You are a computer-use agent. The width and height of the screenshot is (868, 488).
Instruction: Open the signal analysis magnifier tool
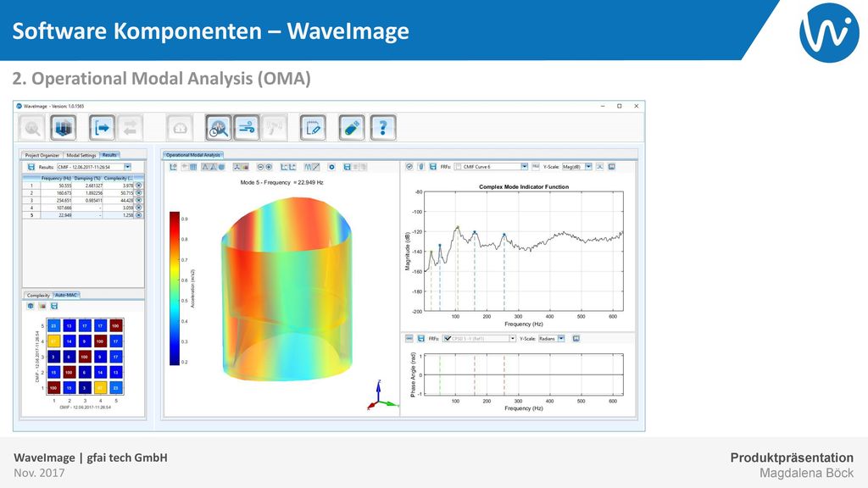pos(219,128)
